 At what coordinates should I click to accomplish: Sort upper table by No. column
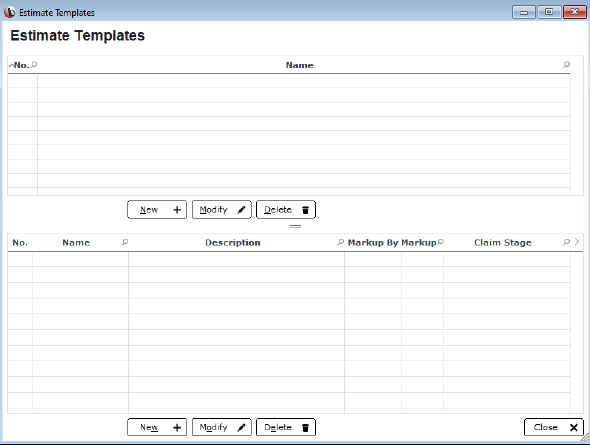pyautogui.click(x=21, y=65)
